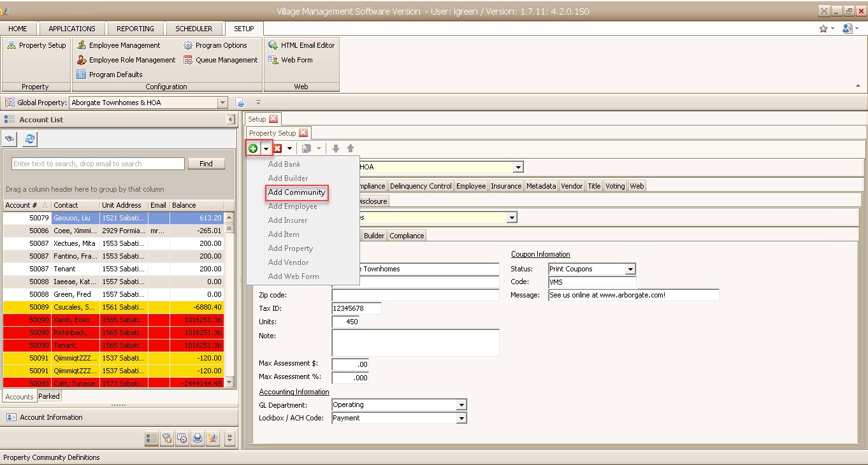Open the Lockbox / ACH Code dropdown
This screenshot has width=868, height=465.
(461, 418)
